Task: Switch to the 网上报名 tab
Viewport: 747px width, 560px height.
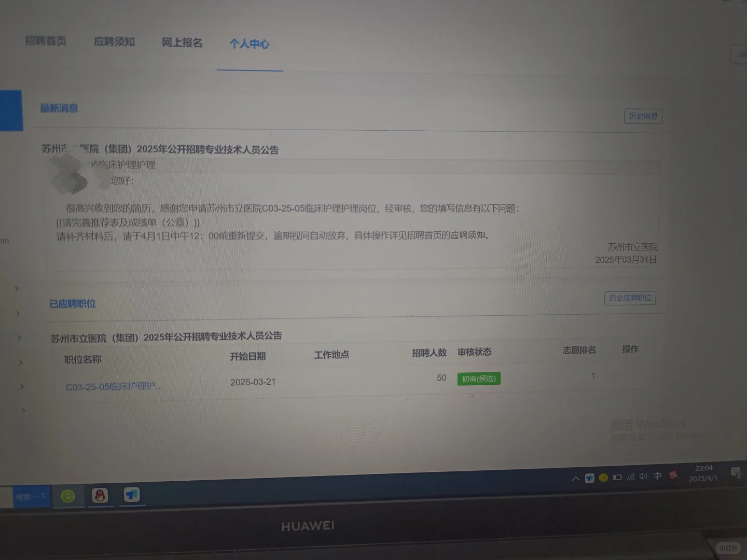Action: [181, 42]
